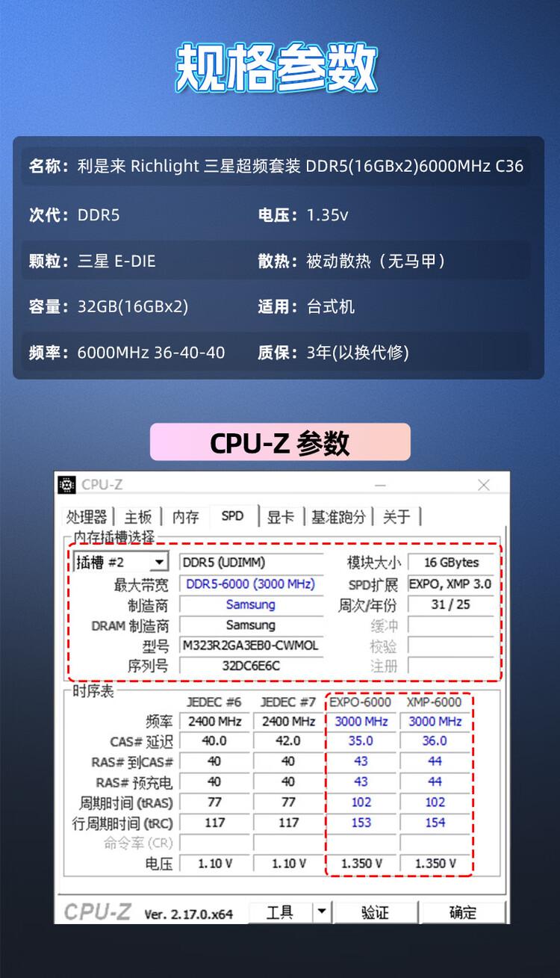The image size is (560, 978).
Task: Click the tRC value 153
Action: point(361,823)
